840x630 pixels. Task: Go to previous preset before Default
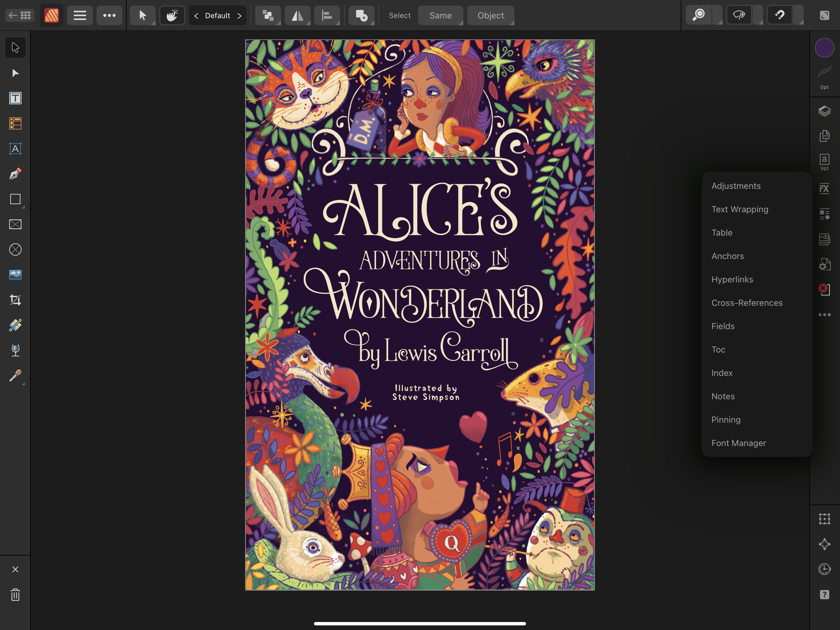[196, 16]
